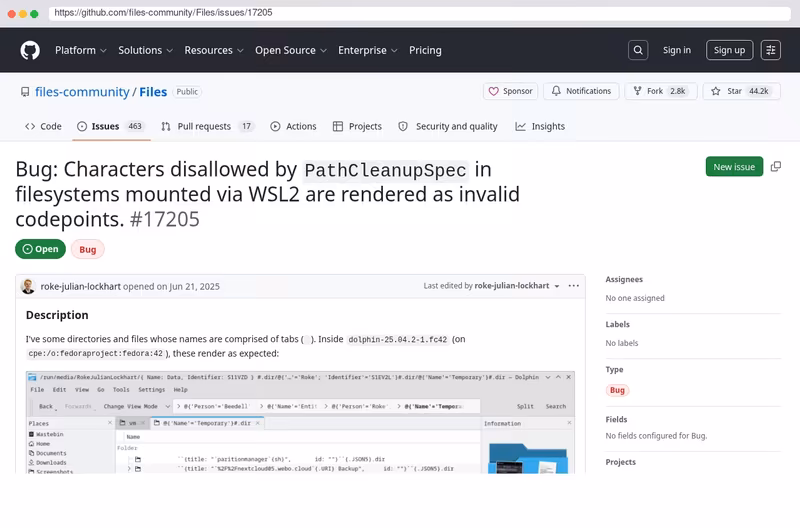Go to the Pricing page
Screen dimensions: 800x528
(x=425, y=51)
